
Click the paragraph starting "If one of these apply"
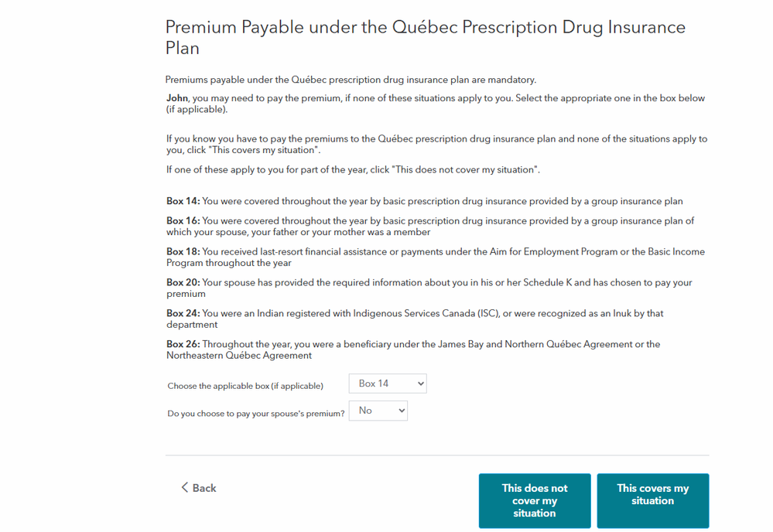[x=353, y=169]
